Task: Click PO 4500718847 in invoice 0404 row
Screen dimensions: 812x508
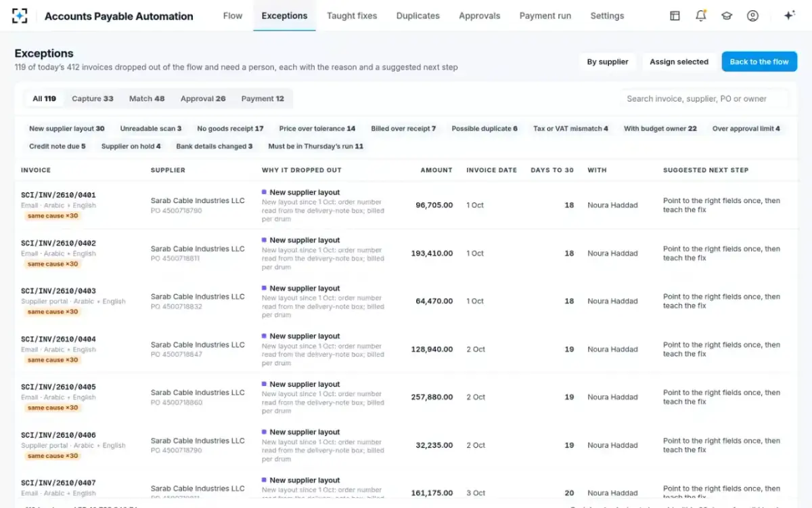Action: (x=176, y=355)
